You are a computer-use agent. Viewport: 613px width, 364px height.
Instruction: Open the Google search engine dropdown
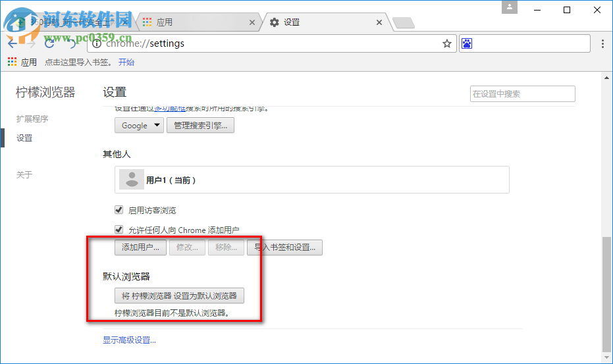139,126
